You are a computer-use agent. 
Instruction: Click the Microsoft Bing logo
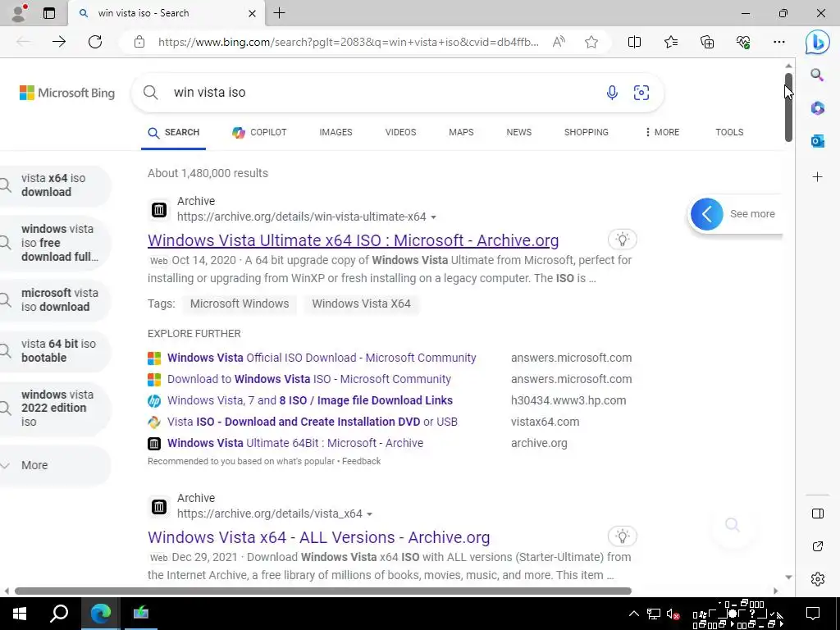click(67, 93)
